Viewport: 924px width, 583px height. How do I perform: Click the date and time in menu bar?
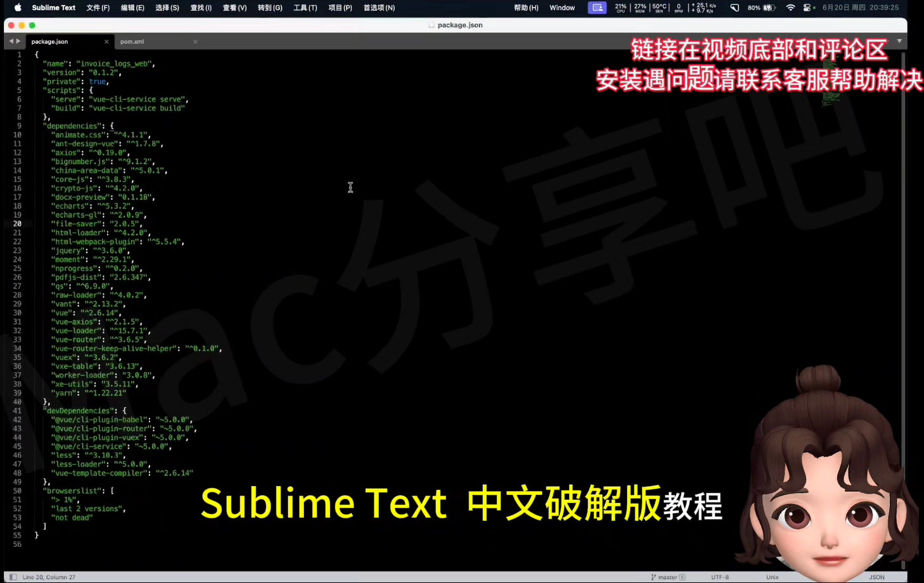point(860,8)
